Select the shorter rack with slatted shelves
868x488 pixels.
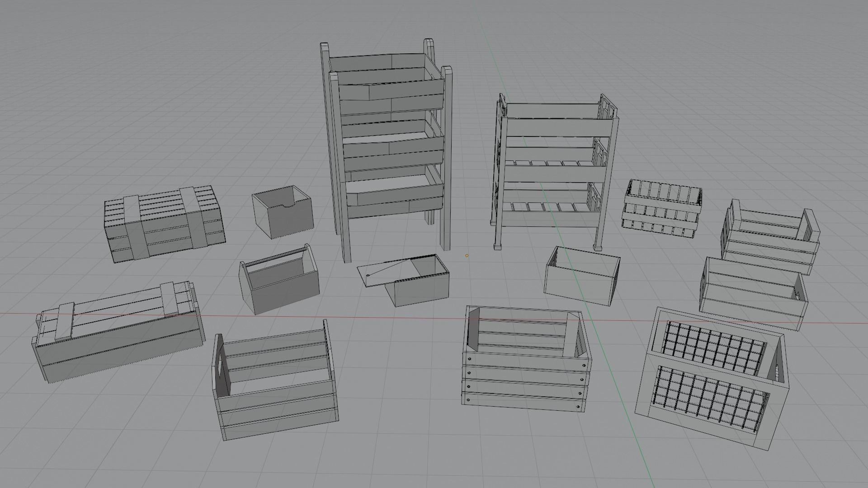point(554,172)
